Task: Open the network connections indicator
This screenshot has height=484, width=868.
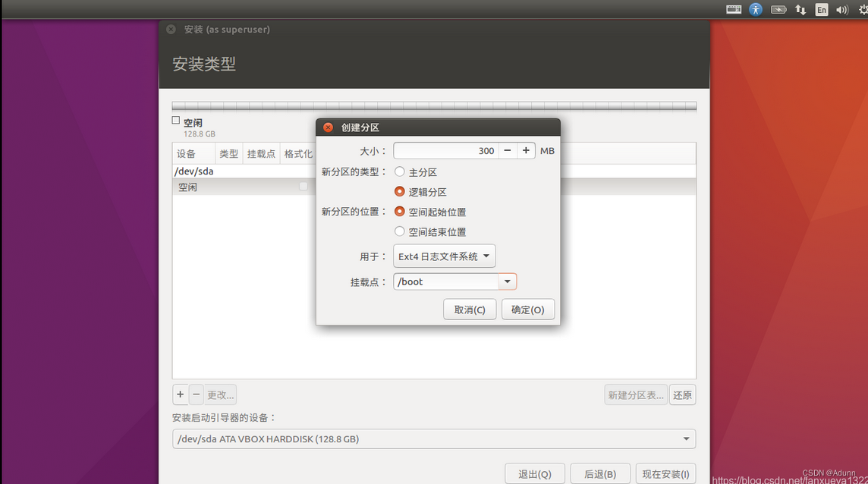Action: point(800,9)
